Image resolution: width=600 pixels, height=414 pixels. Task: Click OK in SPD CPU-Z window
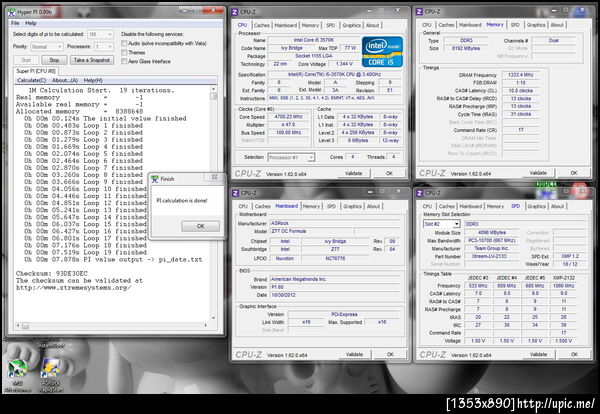click(574, 354)
